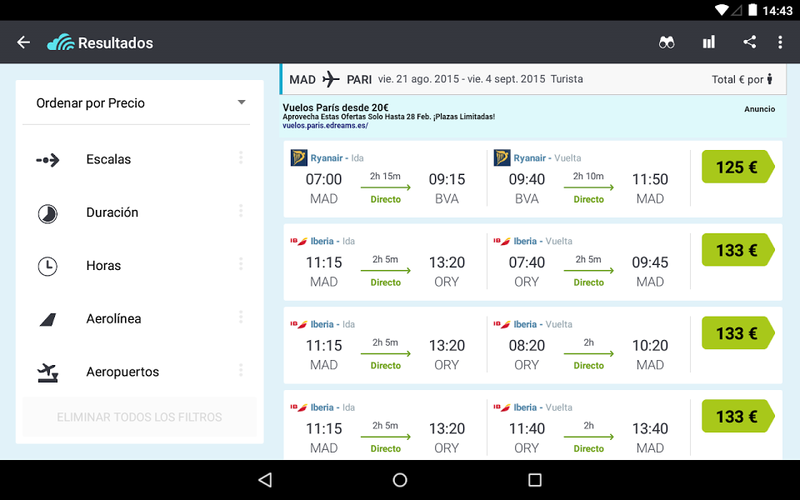This screenshot has width=800, height=500.
Task: Click the BVA arrival airport at 09:15
Action: pos(446,198)
